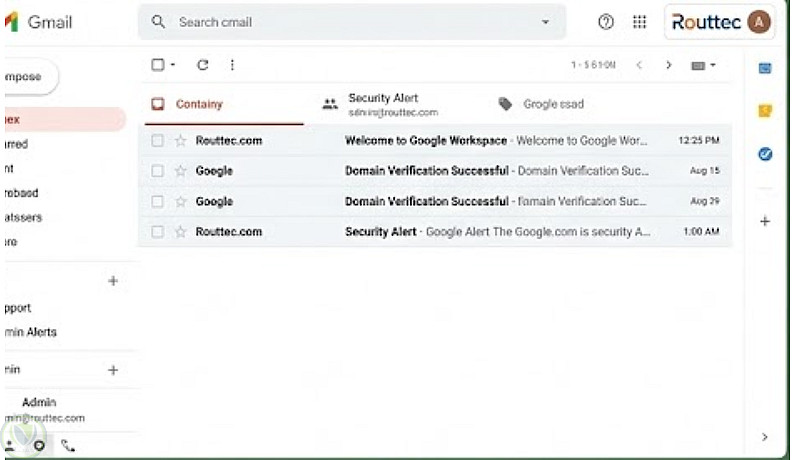
Task: Click the plus icon to get add-ons
Action: (x=765, y=221)
